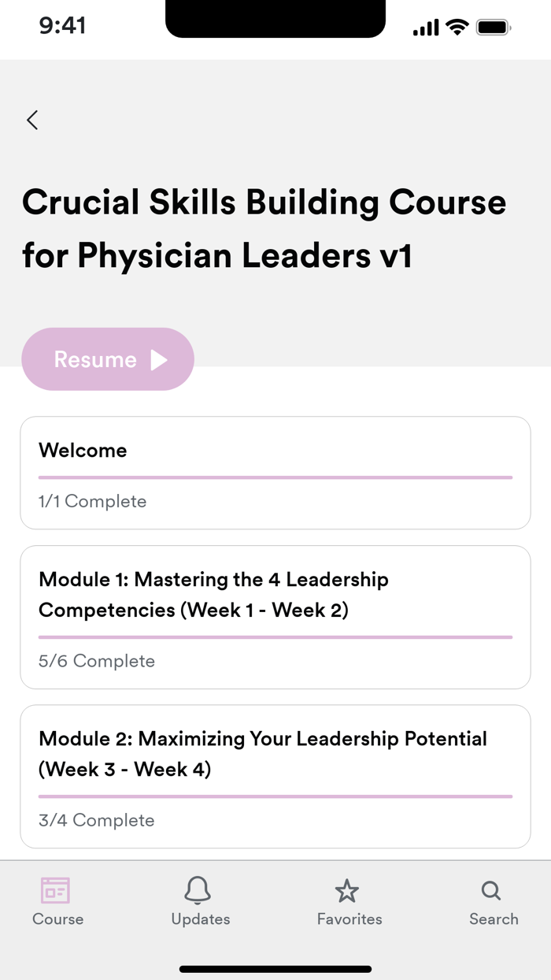Tap the 5/6 Complete label

click(96, 661)
